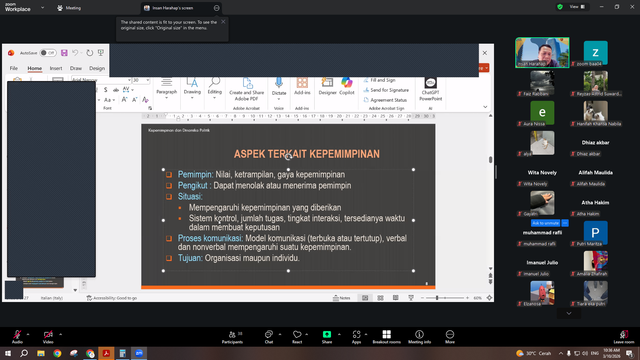Screen dimensions: 640x360
Task: Click the Decrease Font Size icon
Action: 134,100
